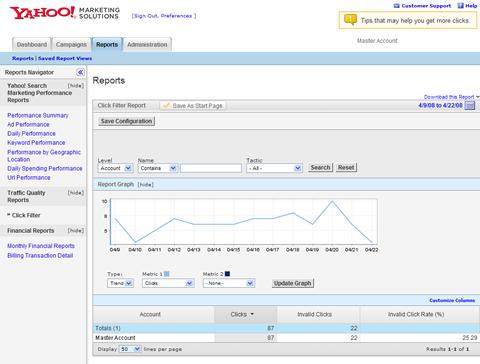
Task: Open Saved Report Views sub-navigation link
Action: click(65, 58)
